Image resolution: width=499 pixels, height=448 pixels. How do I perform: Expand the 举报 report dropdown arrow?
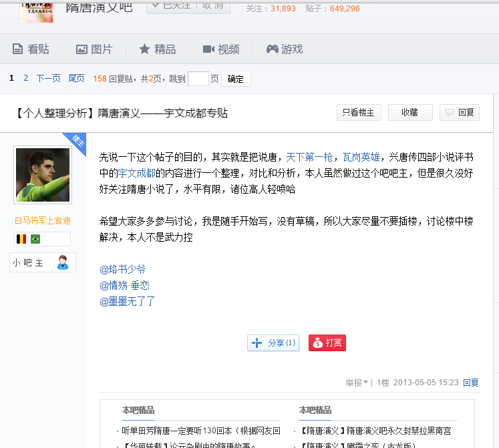coord(365,382)
